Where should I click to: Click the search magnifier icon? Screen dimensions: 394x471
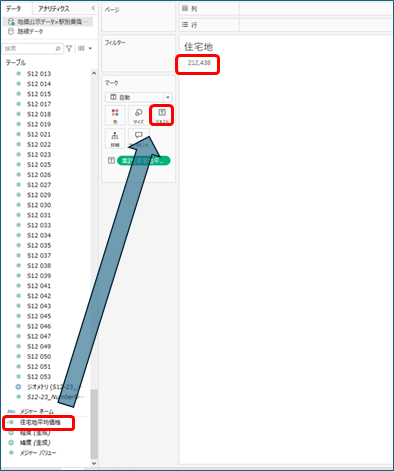click(x=58, y=49)
